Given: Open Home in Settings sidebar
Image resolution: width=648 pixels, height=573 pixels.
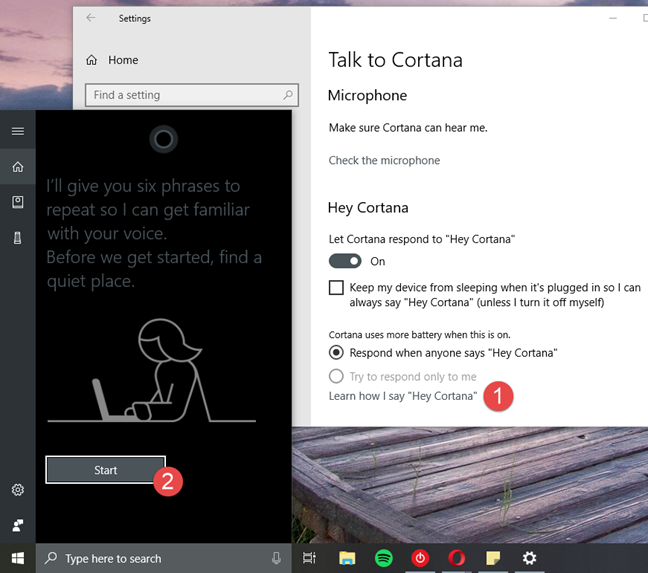Looking at the screenshot, I should click(x=112, y=60).
